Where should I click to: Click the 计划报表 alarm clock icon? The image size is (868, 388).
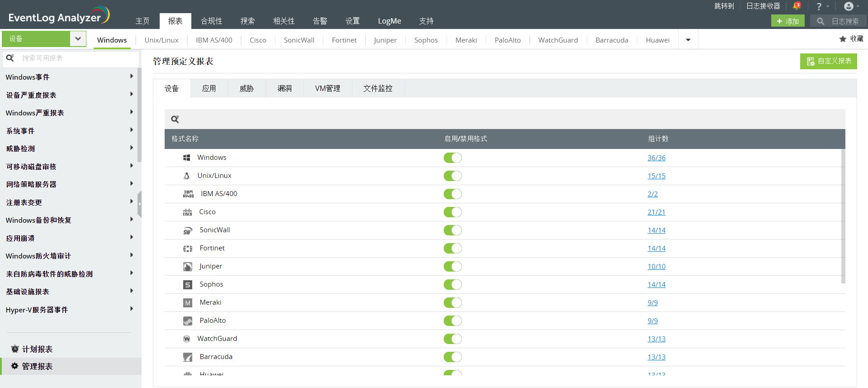(x=15, y=349)
